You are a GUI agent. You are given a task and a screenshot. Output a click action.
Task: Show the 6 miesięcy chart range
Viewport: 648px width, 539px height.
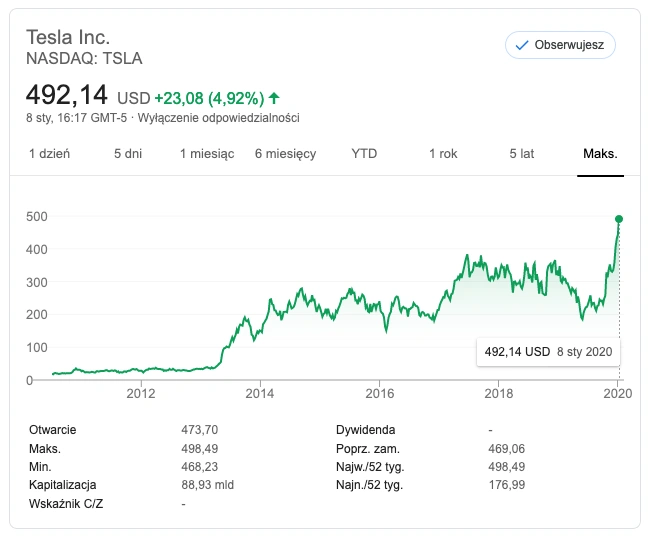[x=285, y=154]
